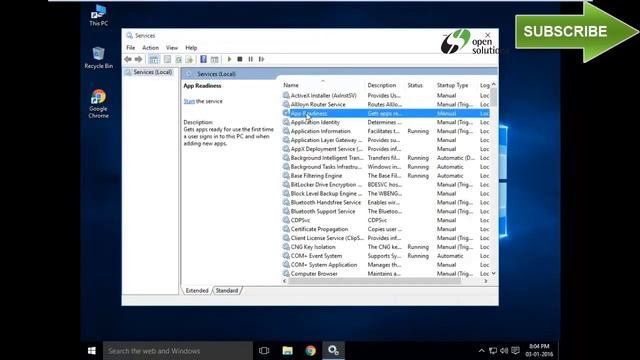This screenshot has height=360, width=640.
Task: Select the App Readiness service row
Action: pos(385,113)
